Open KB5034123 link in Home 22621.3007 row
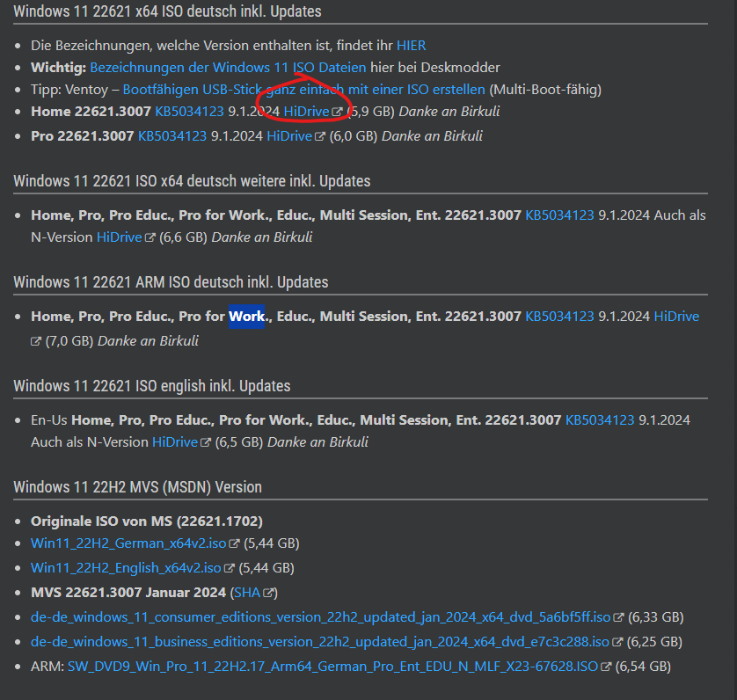The image size is (737, 700). [189, 112]
